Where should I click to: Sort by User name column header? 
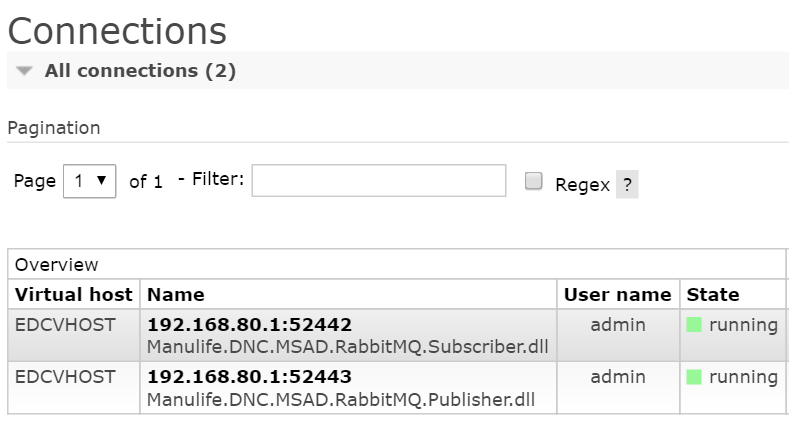[x=617, y=294]
